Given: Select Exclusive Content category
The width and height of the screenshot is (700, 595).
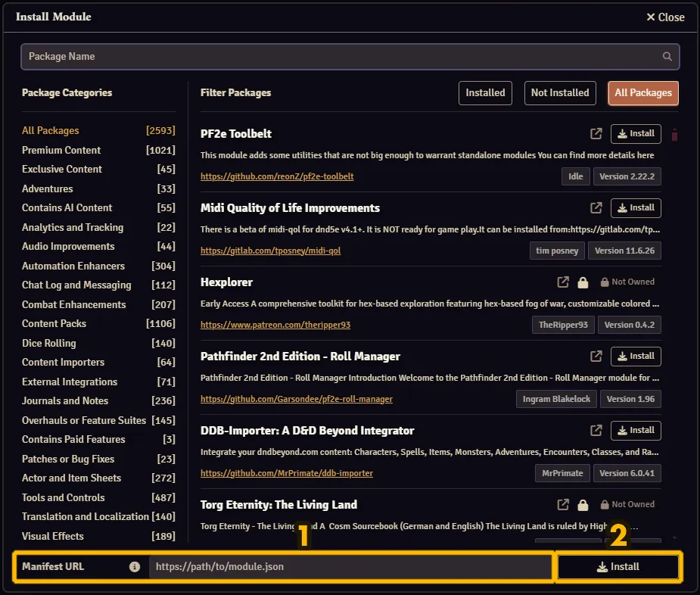Looking at the screenshot, I should pyautogui.click(x=98, y=170).
